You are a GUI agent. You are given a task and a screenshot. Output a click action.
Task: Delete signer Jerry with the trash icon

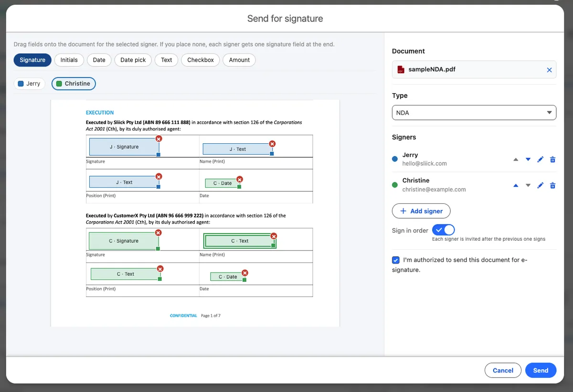(x=552, y=159)
